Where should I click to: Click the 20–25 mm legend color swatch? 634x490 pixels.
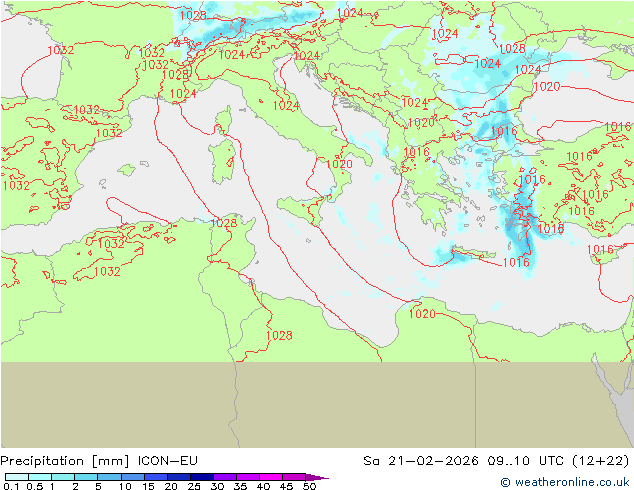point(178,477)
